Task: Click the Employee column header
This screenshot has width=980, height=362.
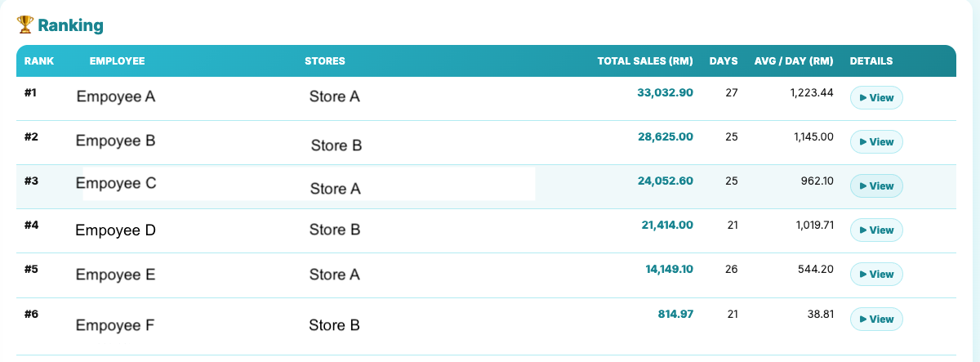Action: point(117,61)
